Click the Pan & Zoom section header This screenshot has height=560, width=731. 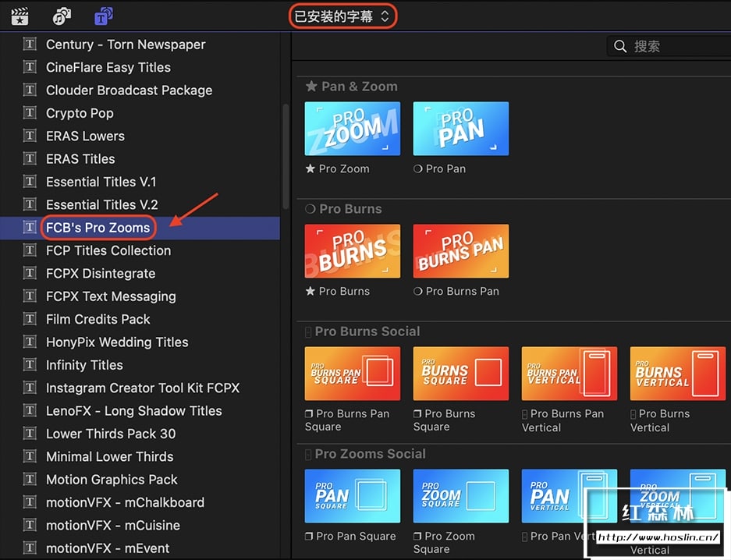pos(352,87)
